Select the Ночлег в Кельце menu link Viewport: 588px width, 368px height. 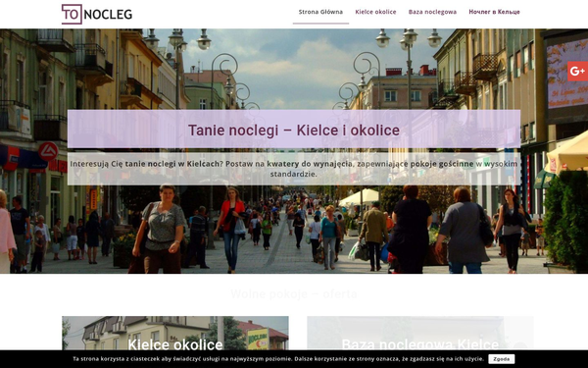click(494, 12)
